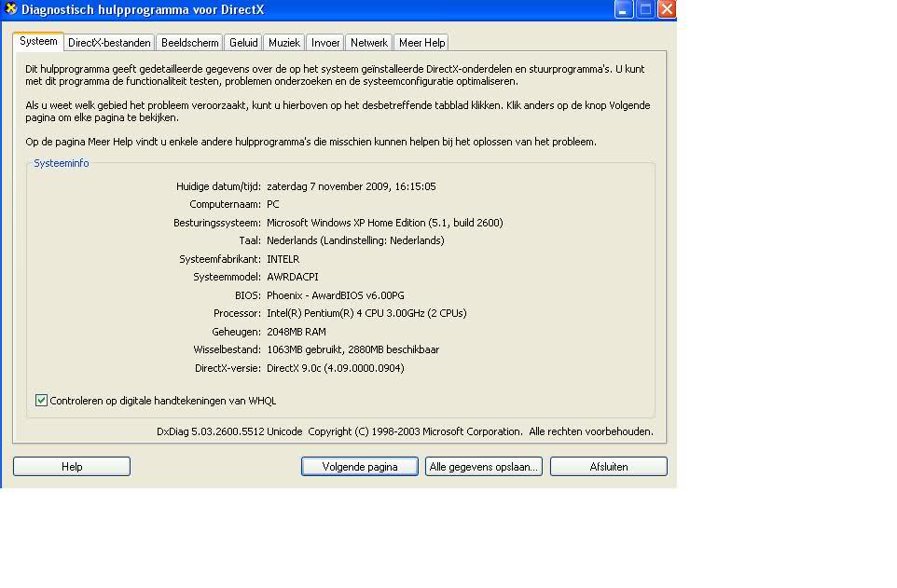Click the Volgende pagina button
Screen dimensions: 897x588
[360, 467]
